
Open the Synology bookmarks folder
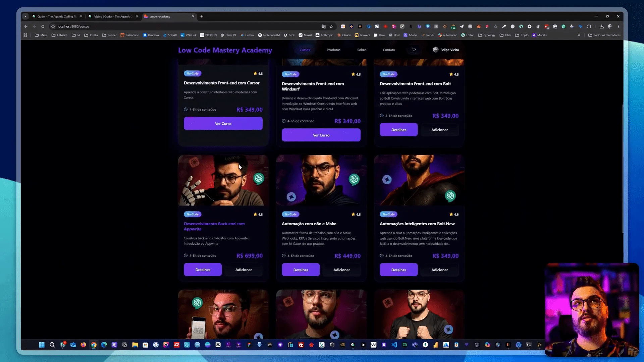[x=487, y=35]
